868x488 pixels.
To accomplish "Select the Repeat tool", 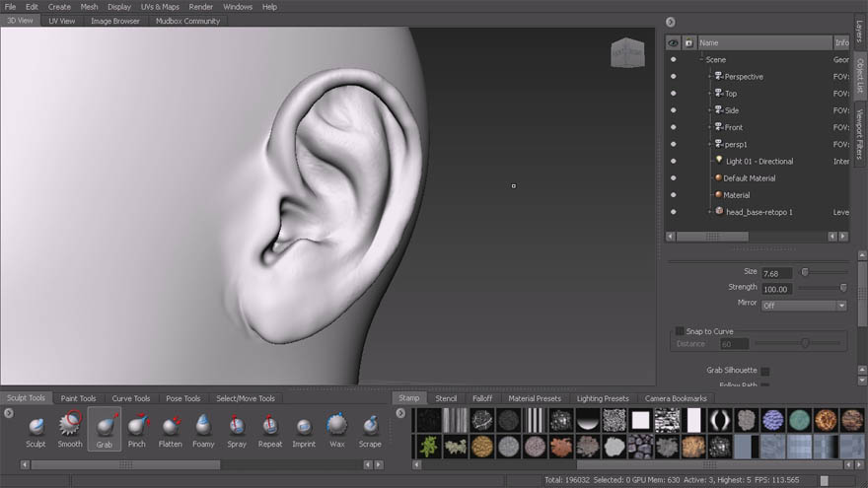I will coord(270,431).
